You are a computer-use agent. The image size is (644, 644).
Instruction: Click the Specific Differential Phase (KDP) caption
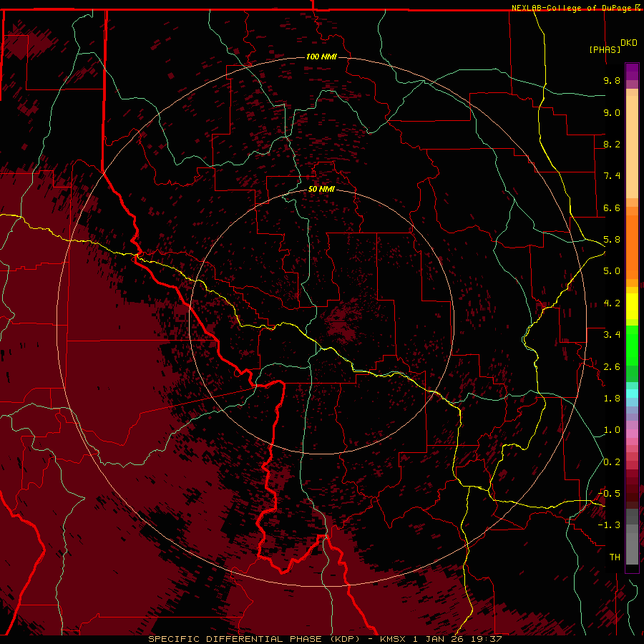click(x=324, y=639)
